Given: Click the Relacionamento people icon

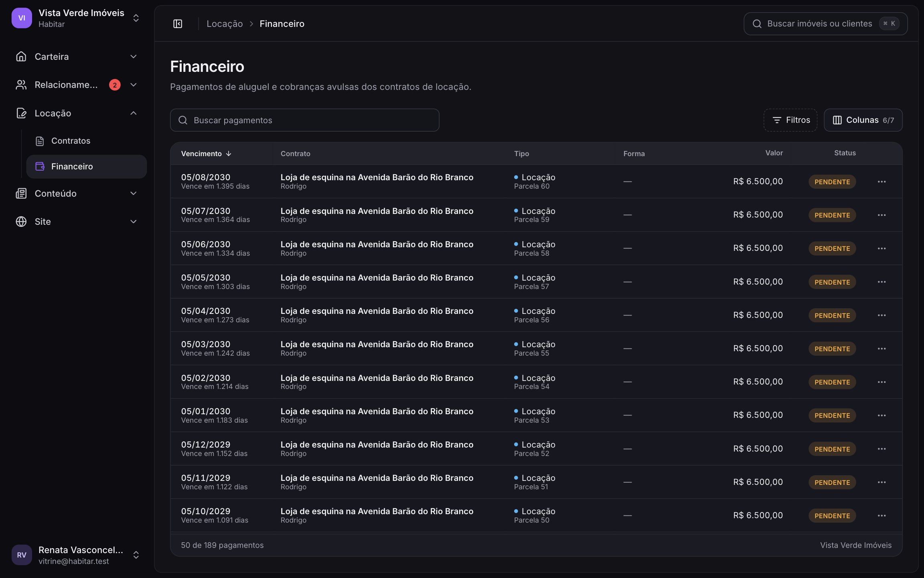Looking at the screenshot, I should tap(21, 85).
